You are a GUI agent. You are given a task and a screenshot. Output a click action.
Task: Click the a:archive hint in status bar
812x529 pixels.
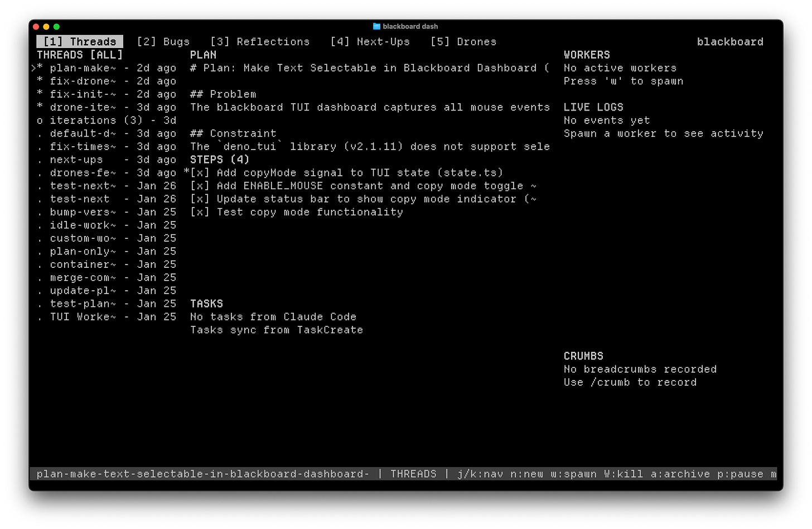[680, 474]
